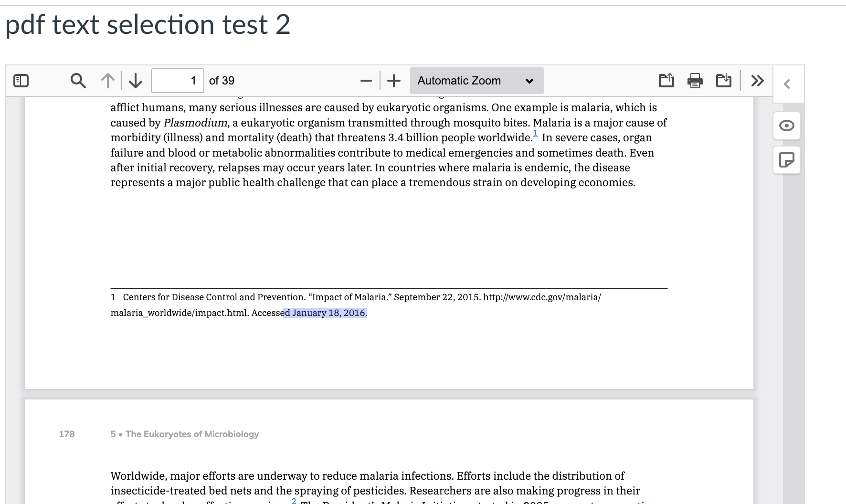Screen dimensions: 846x504
Task: Expand the more tools menu
Action: [757, 80]
